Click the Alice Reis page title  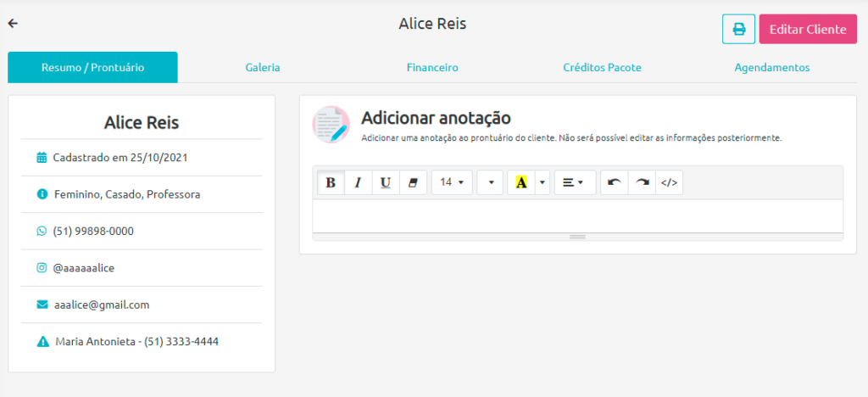point(432,24)
